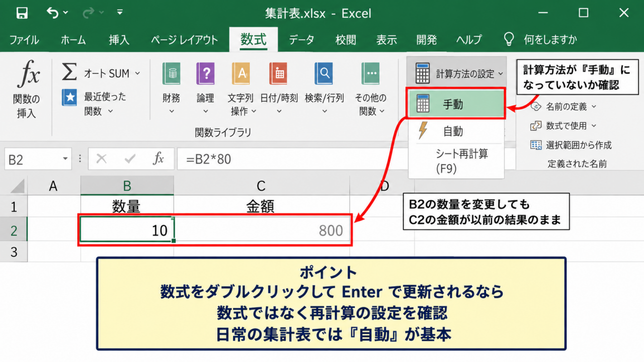
Task: Open the 検索/行列 functions icon
Action: click(324, 74)
